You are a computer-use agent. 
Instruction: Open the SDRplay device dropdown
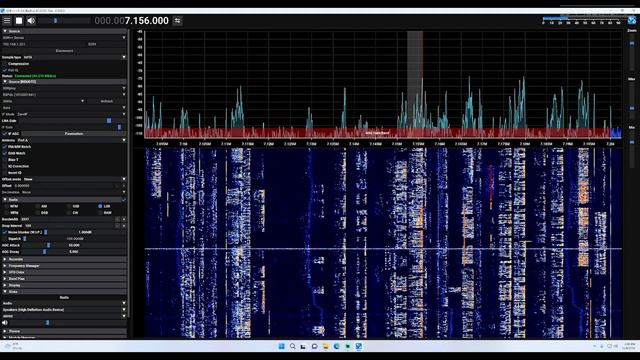coord(64,88)
